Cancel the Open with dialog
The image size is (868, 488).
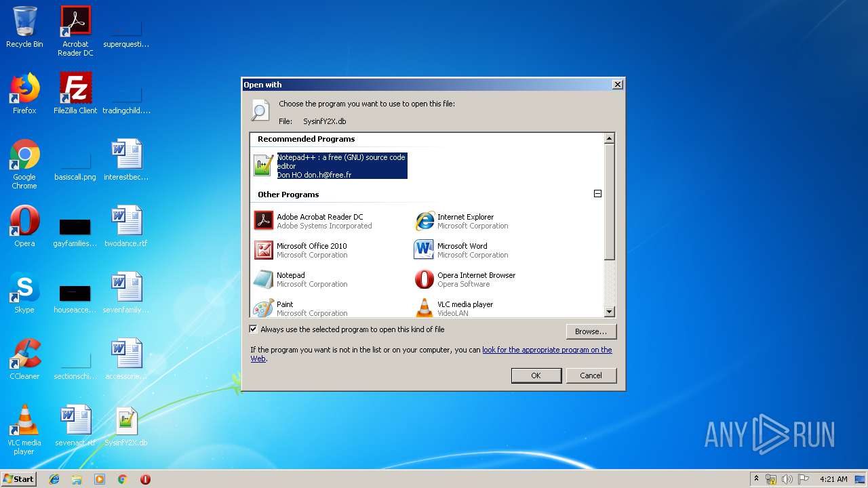pos(591,375)
